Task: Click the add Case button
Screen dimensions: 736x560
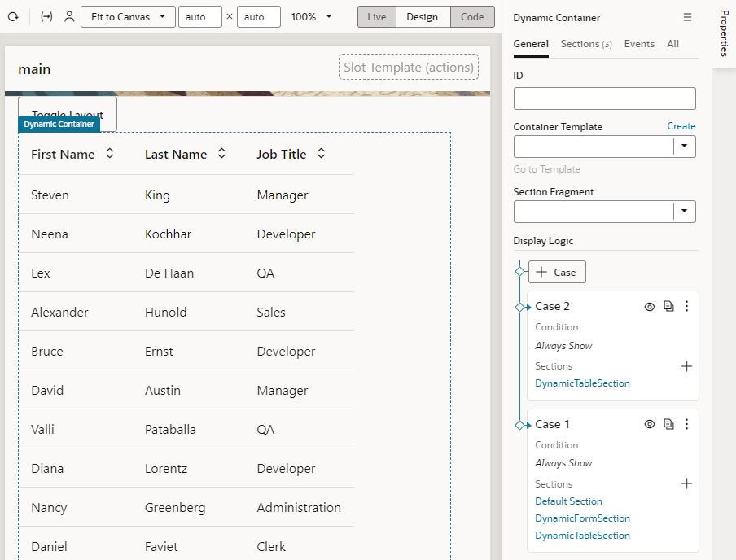Action: pos(557,272)
